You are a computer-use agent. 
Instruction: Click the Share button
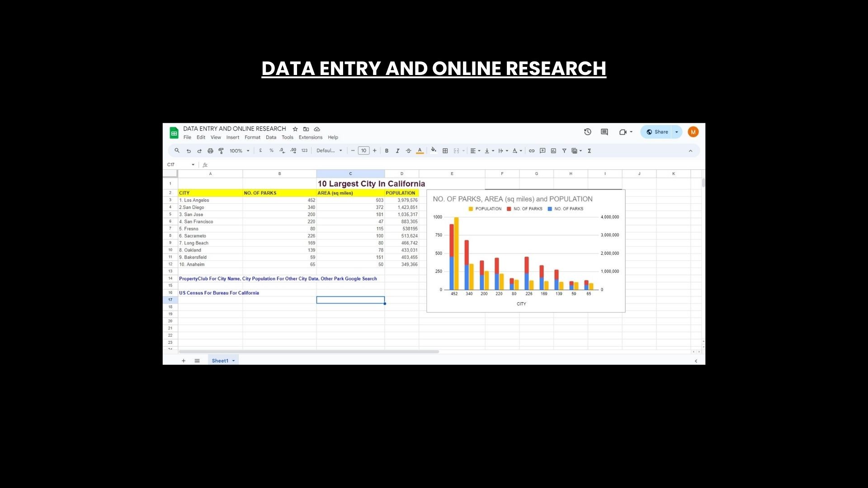657,132
